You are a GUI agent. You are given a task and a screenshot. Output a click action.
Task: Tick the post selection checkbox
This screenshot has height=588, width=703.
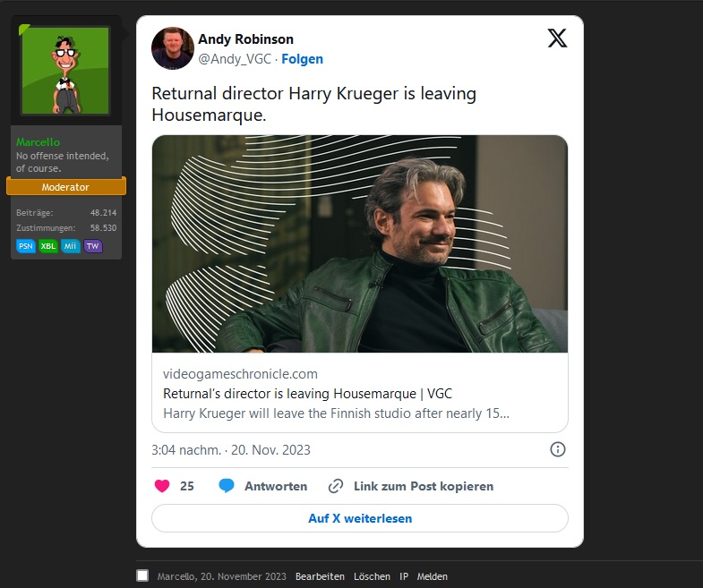point(142,575)
